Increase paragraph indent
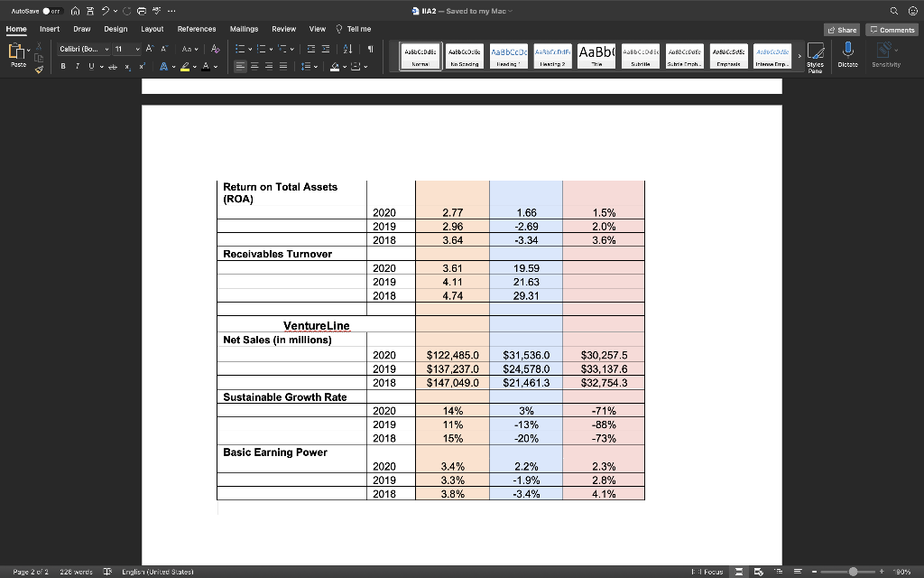This screenshot has width=924, height=578. point(325,49)
